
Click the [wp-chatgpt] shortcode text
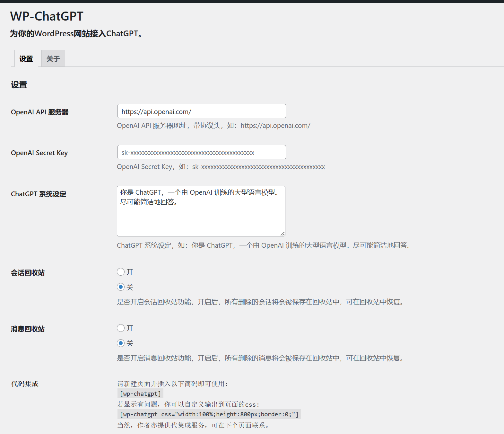[140, 394]
